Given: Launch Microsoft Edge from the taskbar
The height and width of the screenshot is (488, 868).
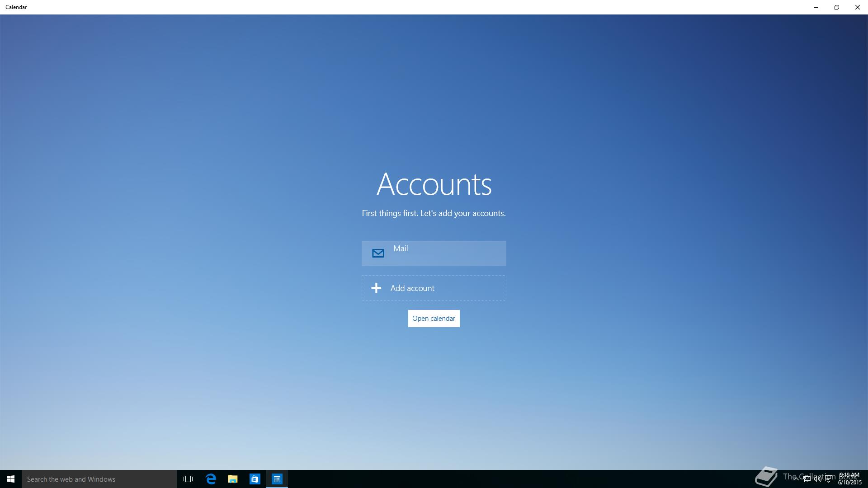Looking at the screenshot, I should (211, 479).
